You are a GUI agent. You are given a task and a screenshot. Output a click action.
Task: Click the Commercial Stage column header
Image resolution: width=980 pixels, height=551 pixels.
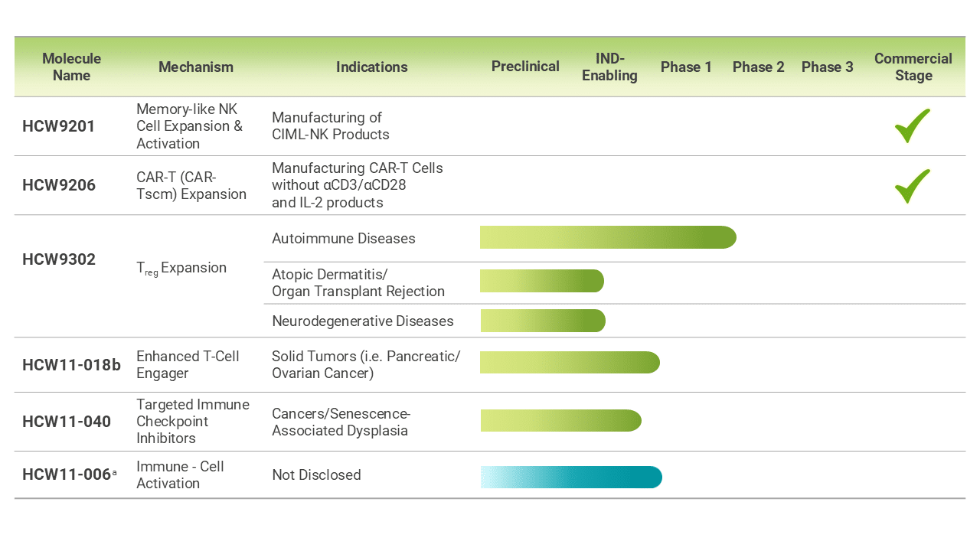click(x=913, y=67)
